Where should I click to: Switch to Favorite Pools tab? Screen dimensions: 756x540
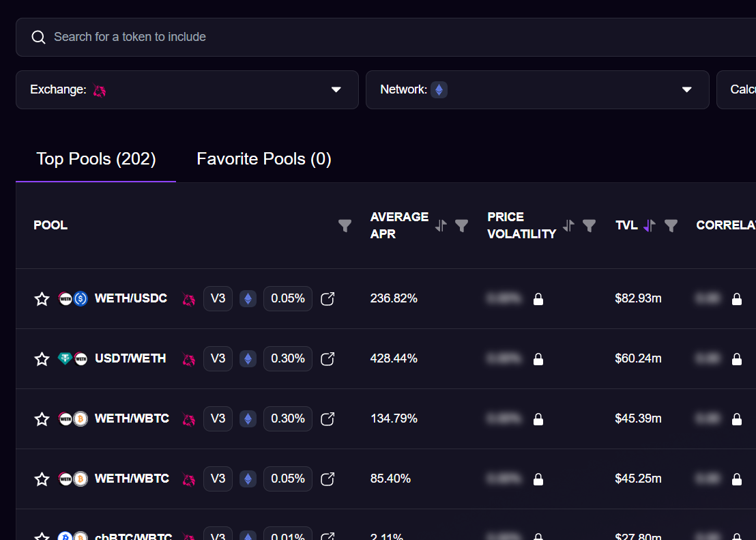point(264,159)
